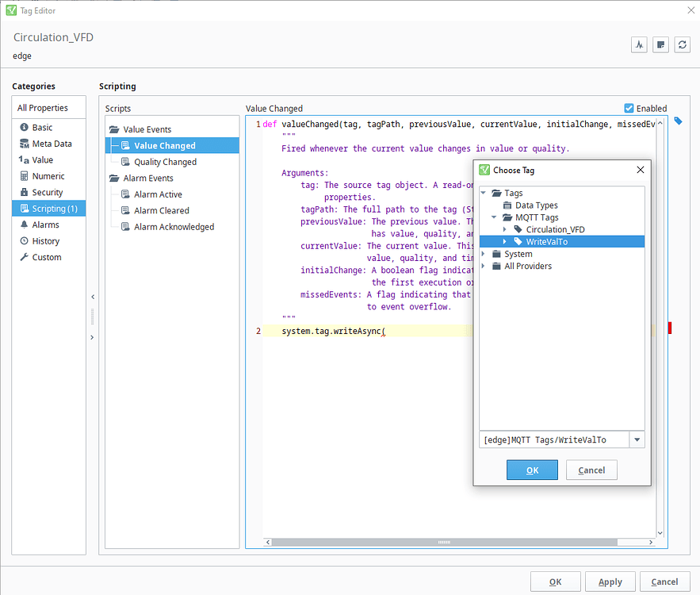Click Tag Editor OK button
Viewport: 700px width, 595px height.
pos(556,582)
